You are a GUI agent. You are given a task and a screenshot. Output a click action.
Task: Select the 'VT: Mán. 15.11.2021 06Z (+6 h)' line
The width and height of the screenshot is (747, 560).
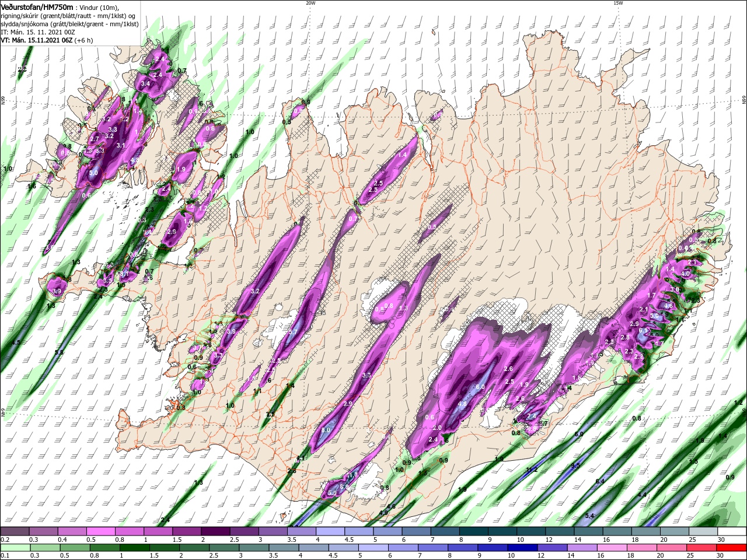tap(47, 40)
